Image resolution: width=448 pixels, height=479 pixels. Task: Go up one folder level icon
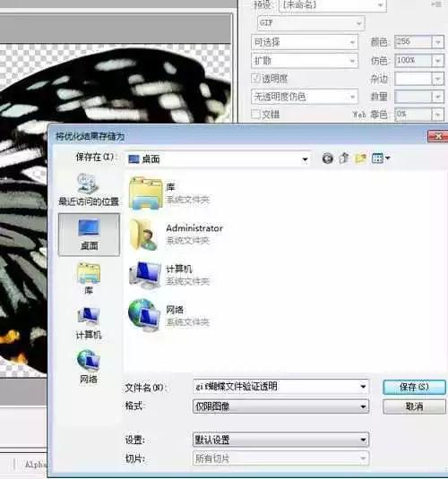tap(344, 158)
